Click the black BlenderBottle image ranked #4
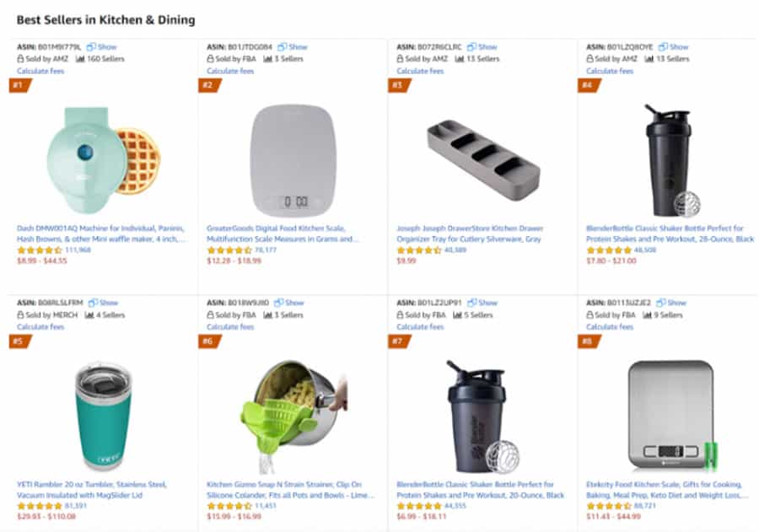Viewport: 759px width, 532px height. 669,160
